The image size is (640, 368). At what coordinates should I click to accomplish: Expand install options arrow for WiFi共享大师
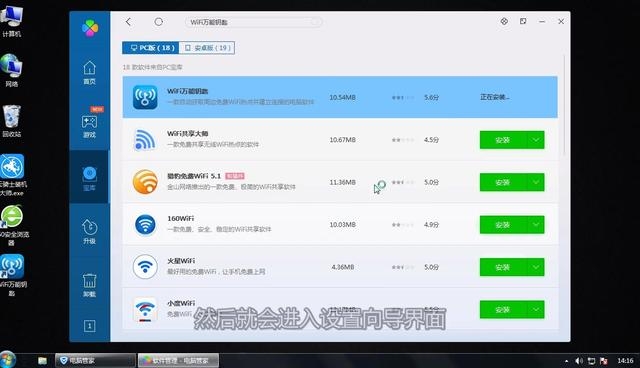click(536, 140)
